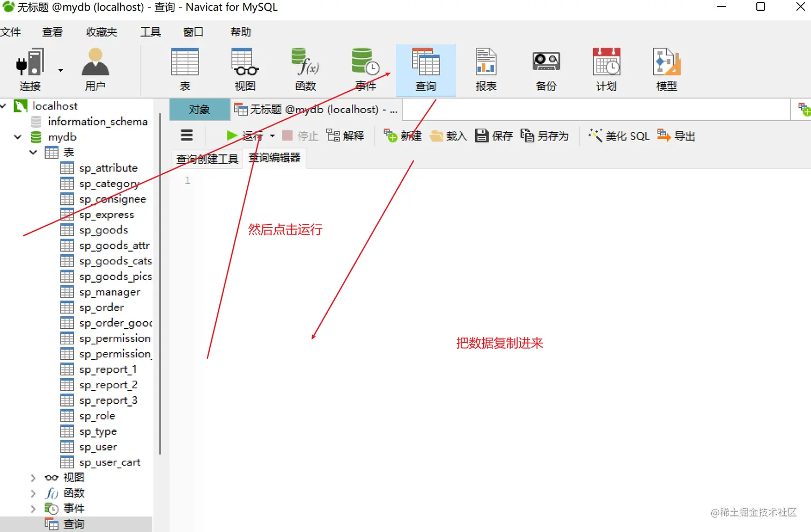Image resolution: width=811 pixels, height=532 pixels.
Task: Select the 查询 node in tree
Action: pyautogui.click(x=73, y=524)
